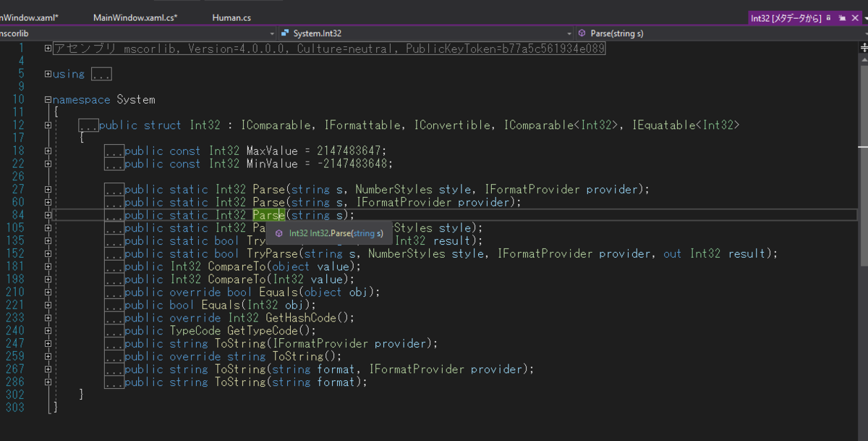The image size is (868, 441).
Task: Expand GetHashCode on line 233
Action: tap(48, 318)
